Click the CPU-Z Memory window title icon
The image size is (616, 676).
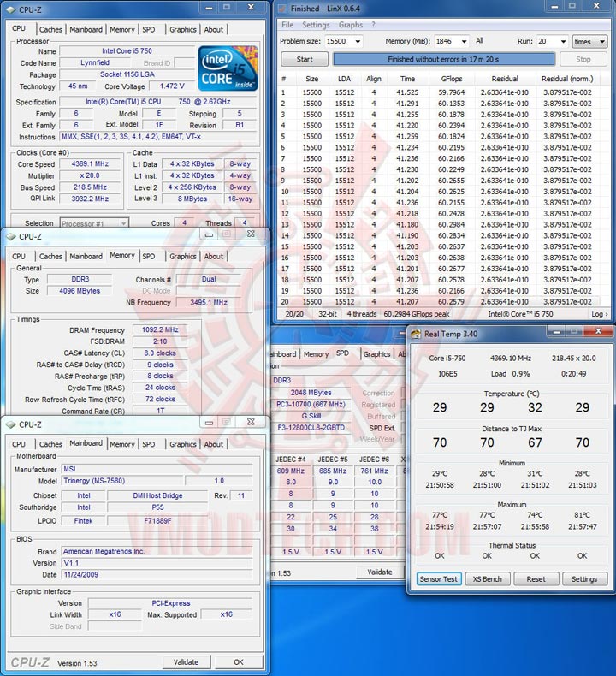(10, 237)
